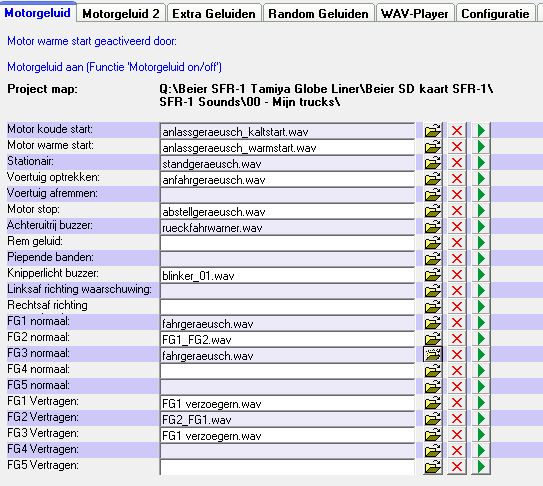The width and height of the screenshot is (543, 486).
Task: Play the Linksaf richting waarschuwing sound
Action: coord(481,291)
